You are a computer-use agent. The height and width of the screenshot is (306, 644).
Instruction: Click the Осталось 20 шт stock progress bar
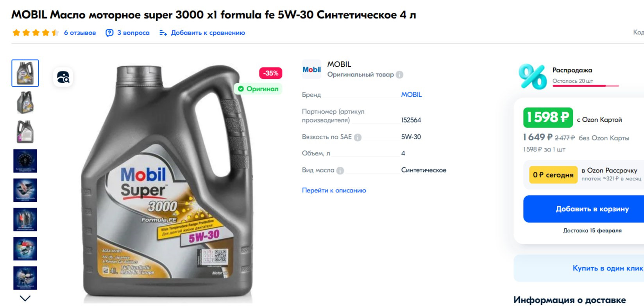(x=585, y=85)
